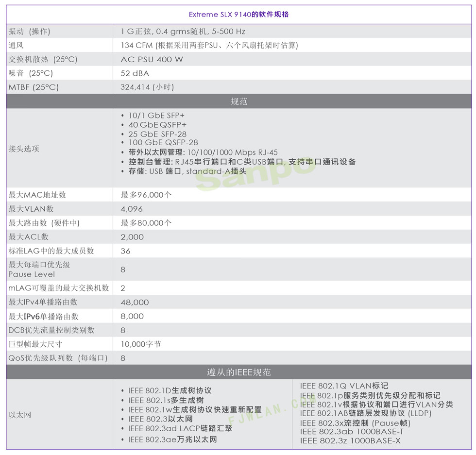Click the '36' LAG members value
Screen dimensions: 476x455
125,251
